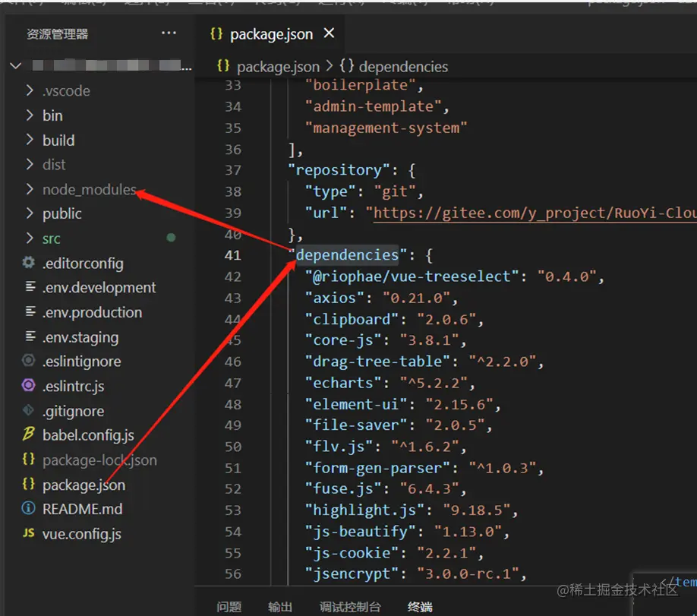Select the node_modules folder name
This screenshot has width=697, height=616.
click(x=90, y=190)
